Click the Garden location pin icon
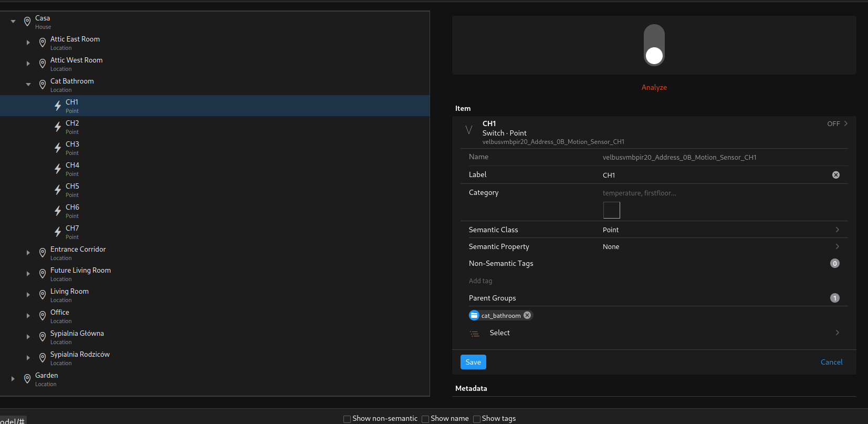This screenshot has height=424, width=868. coord(27,379)
